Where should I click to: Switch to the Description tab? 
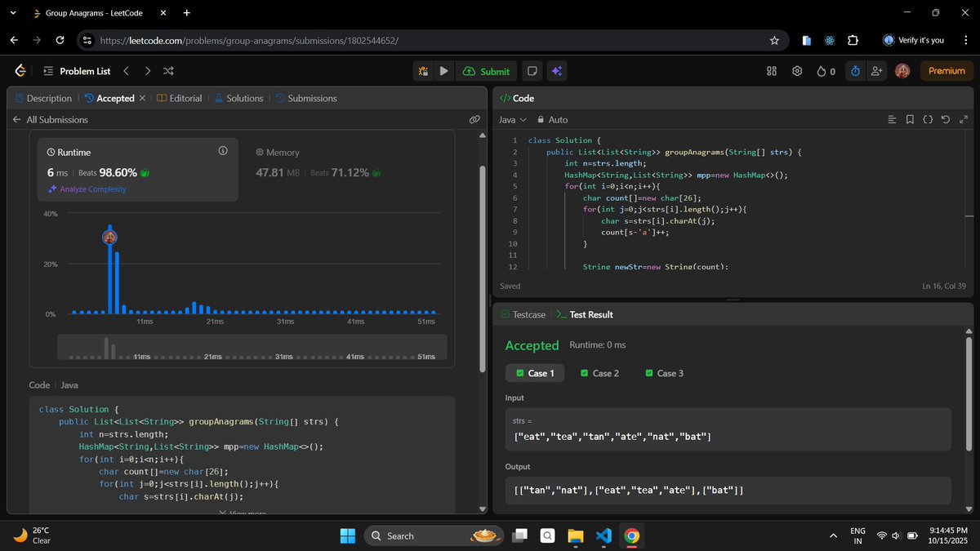(x=43, y=98)
